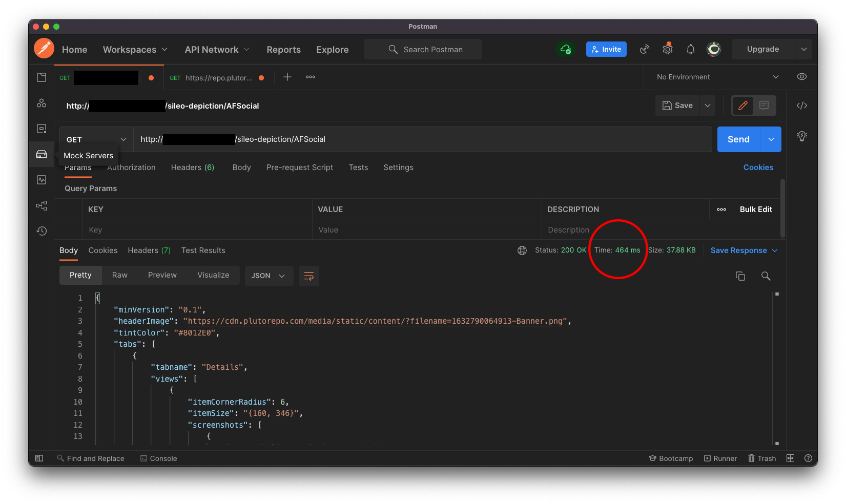This screenshot has width=846, height=504.
Task: Copy the response body
Action: [x=740, y=276]
